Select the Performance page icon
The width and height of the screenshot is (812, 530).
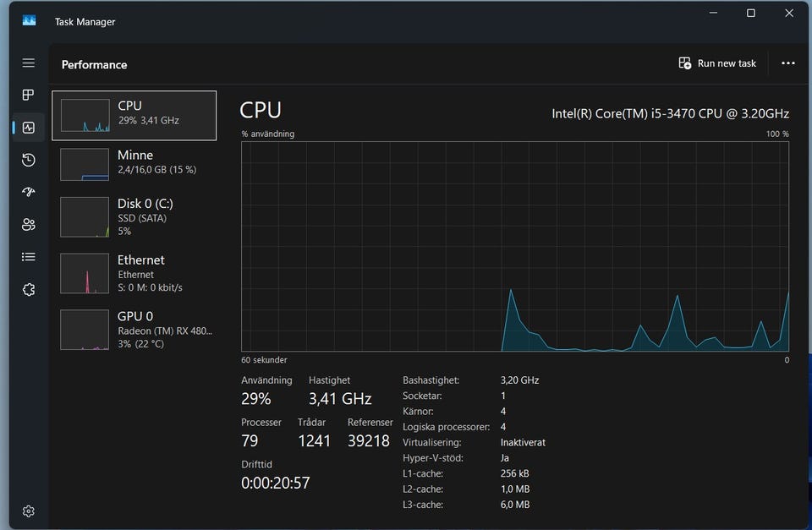coord(29,128)
